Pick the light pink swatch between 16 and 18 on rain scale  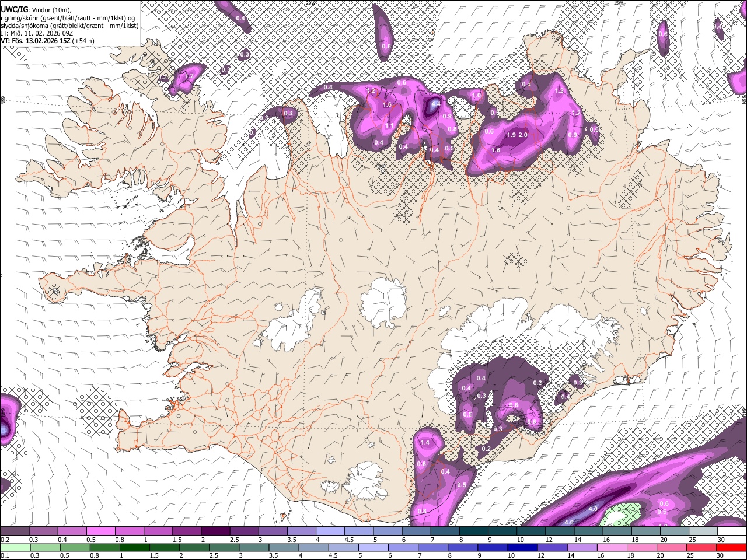(x=612, y=547)
